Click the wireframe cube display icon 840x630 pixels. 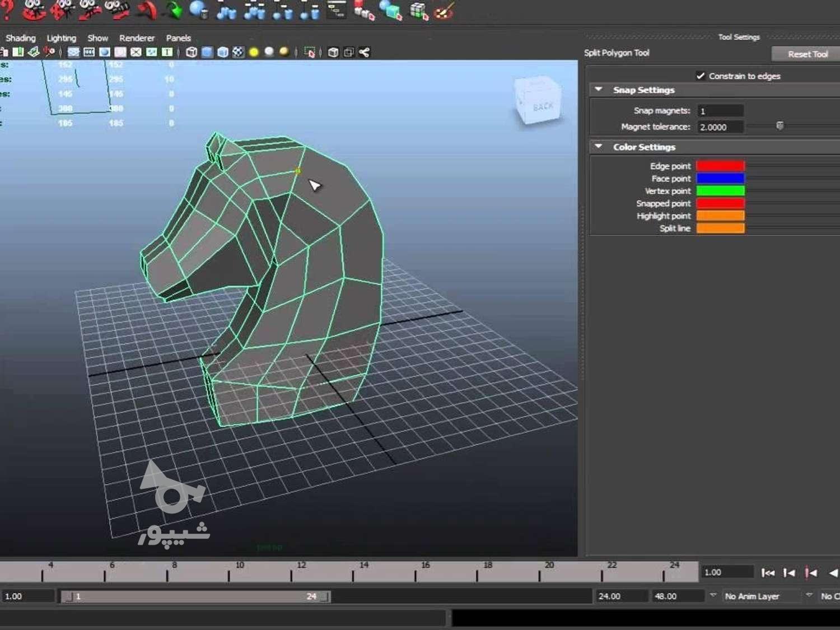pos(192,52)
